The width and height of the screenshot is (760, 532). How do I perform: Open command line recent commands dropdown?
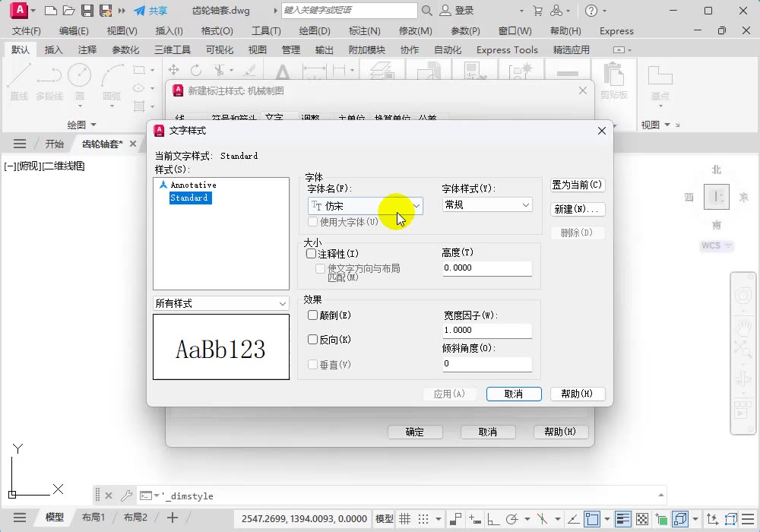[157, 496]
